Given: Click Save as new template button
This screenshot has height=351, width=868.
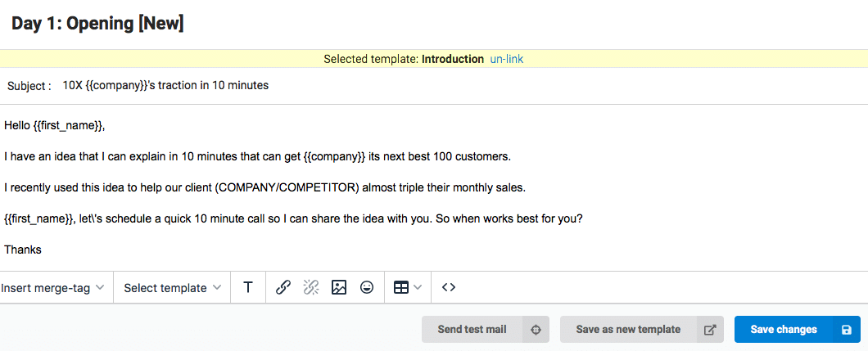Looking at the screenshot, I should (x=628, y=330).
